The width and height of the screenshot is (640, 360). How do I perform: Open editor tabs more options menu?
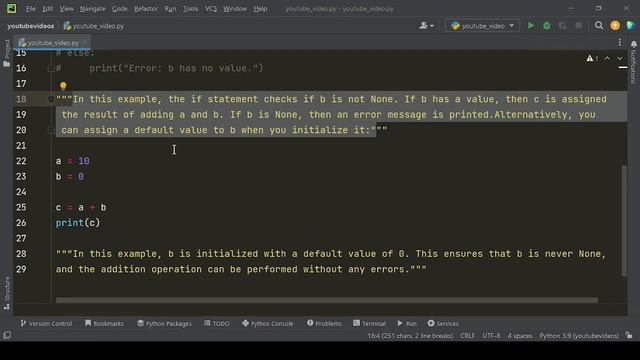620,42
